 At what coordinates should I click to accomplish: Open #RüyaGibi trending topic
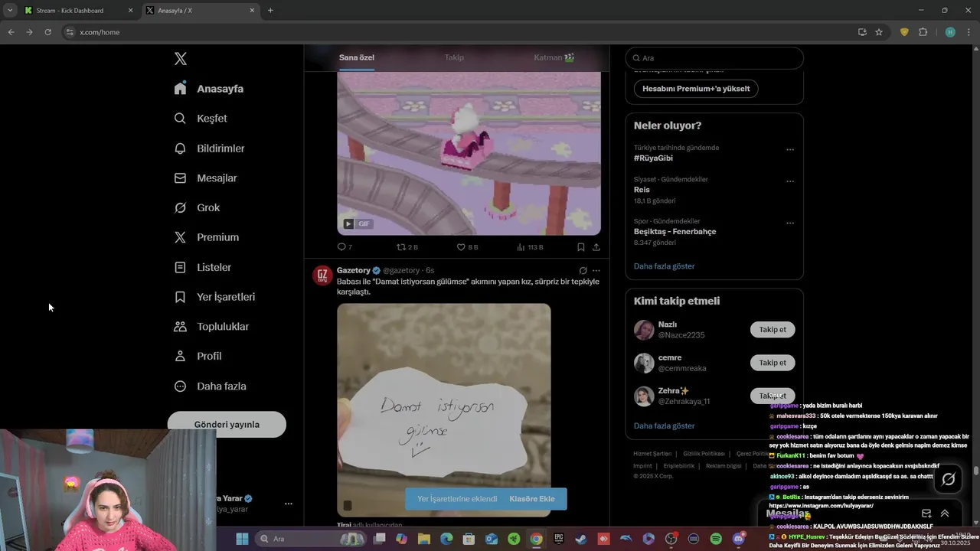[653, 158]
